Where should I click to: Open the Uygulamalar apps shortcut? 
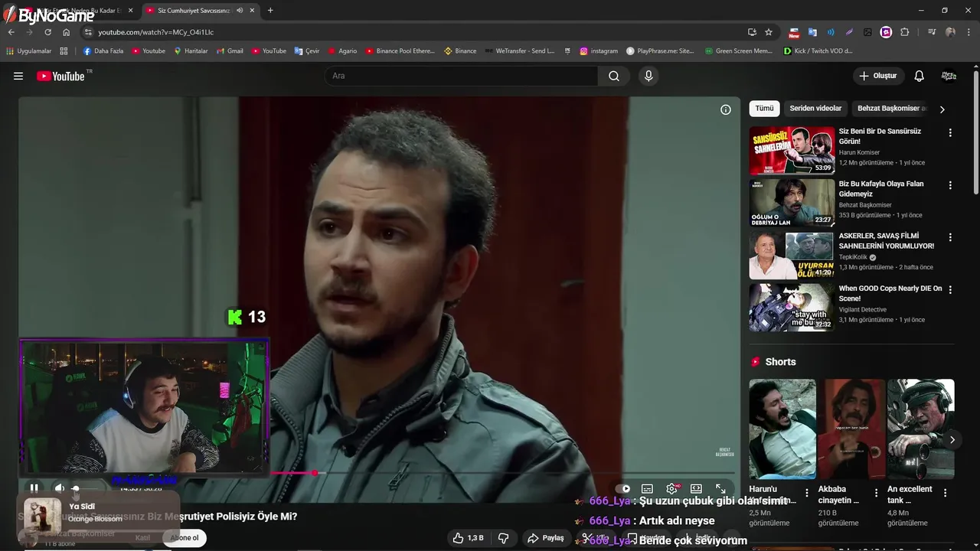tap(28, 51)
